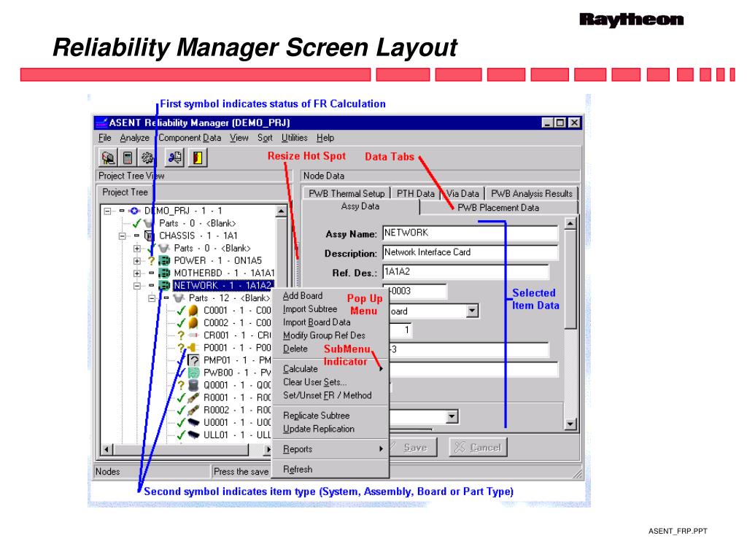This screenshot has height=560, width=747.
Task: Click the NETWORK board icon
Action: click(164, 285)
